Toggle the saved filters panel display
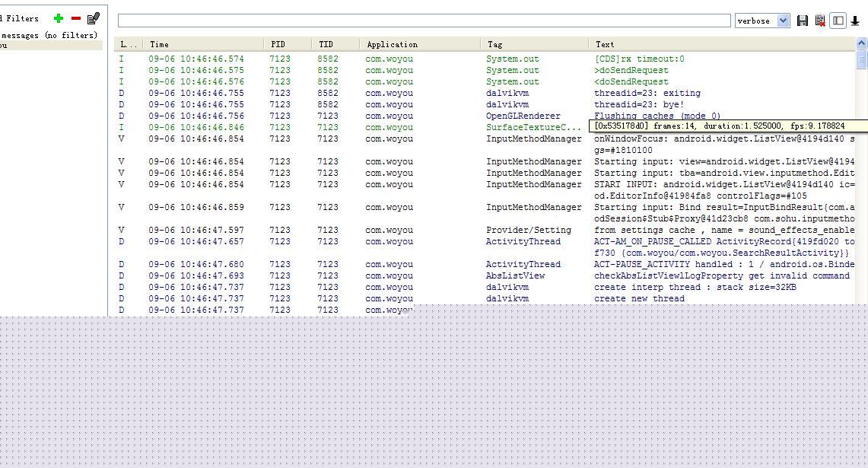Screen dimensions: 868x468 [838, 21]
